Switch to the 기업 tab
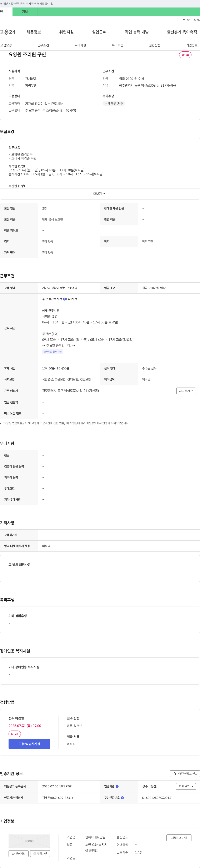Image resolution: width=200 pixels, height=868 pixels. [25, 12]
